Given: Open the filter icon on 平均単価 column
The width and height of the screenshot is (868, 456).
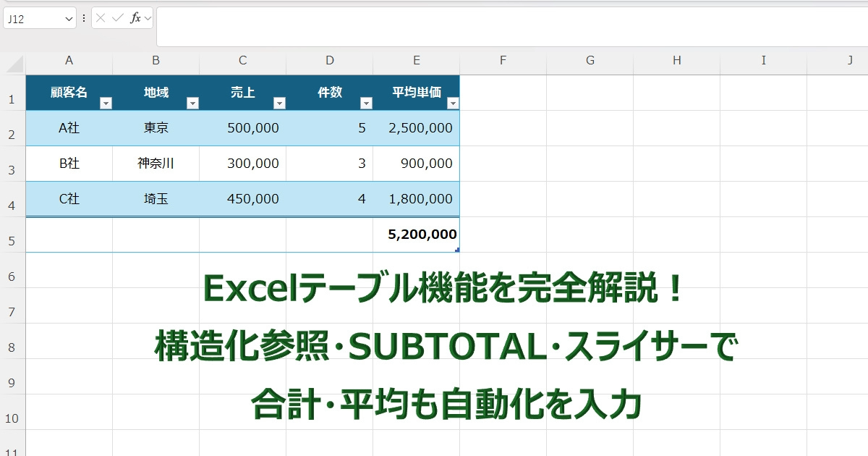Looking at the screenshot, I should click(x=453, y=103).
